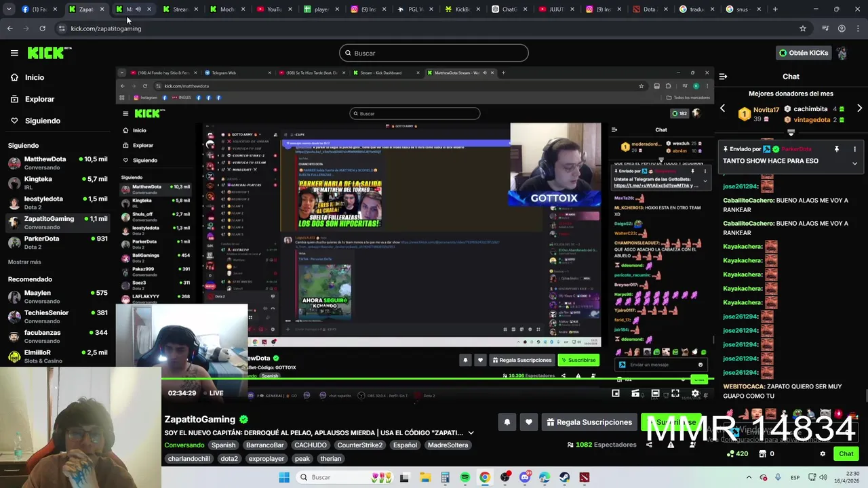Open Steam from the taskbar
The width and height of the screenshot is (868, 488).
pyautogui.click(x=564, y=477)
